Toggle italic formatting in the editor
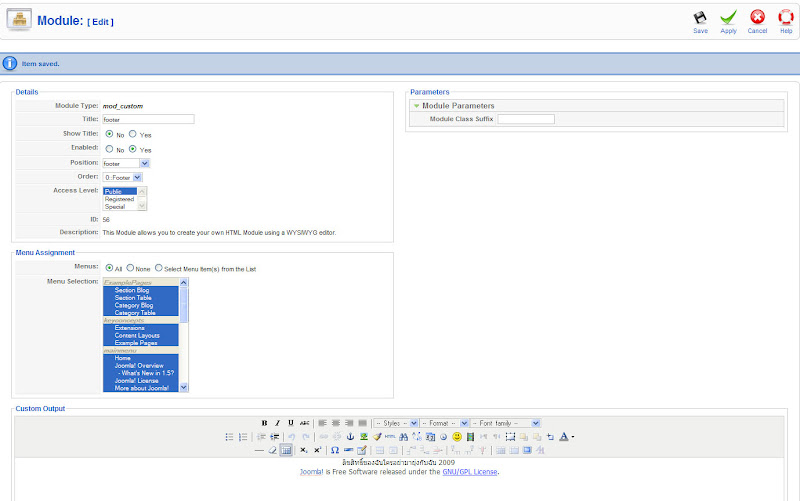Screen dimensions: 800x501 (x=278, y=423)
